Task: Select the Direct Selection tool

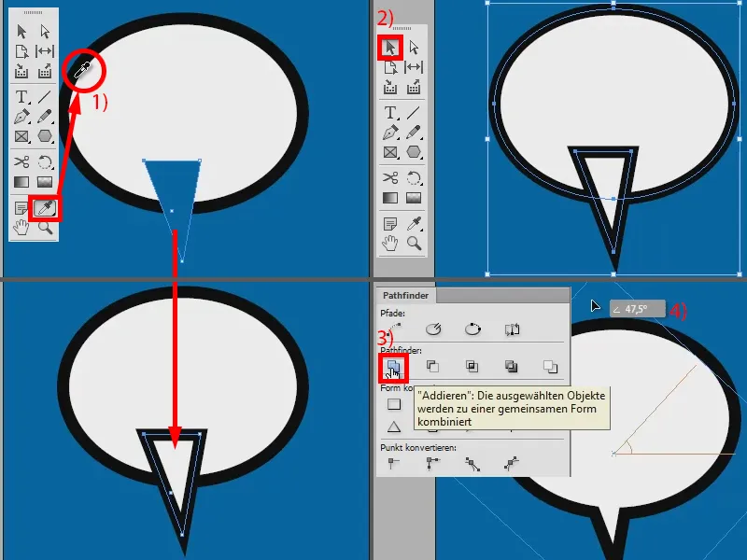Action: click(43, 32)
